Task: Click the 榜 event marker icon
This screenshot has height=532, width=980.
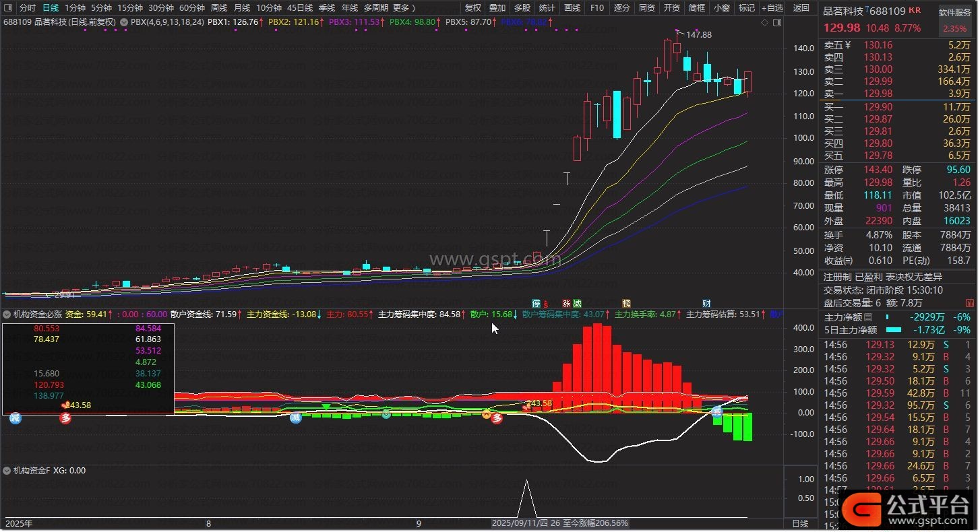Action: 626,303
